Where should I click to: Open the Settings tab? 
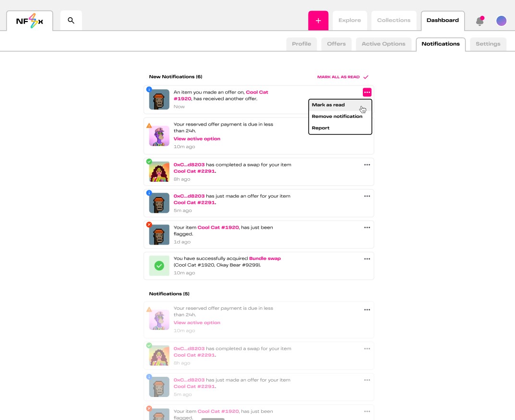point(488,44)
